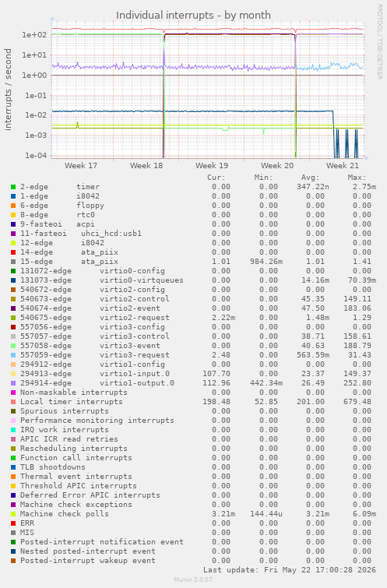Click the Machine check polls yellow swatch
This screenshot has height=588, width=387.
[x=13, y=514]
